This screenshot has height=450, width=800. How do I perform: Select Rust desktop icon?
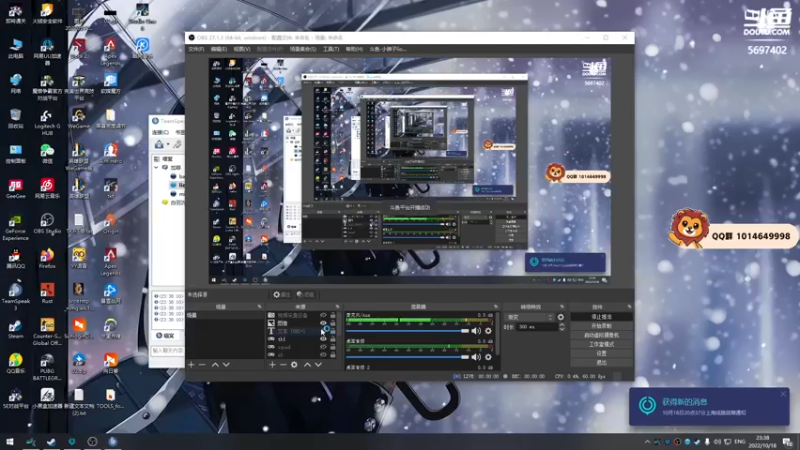tap(47, 293)
